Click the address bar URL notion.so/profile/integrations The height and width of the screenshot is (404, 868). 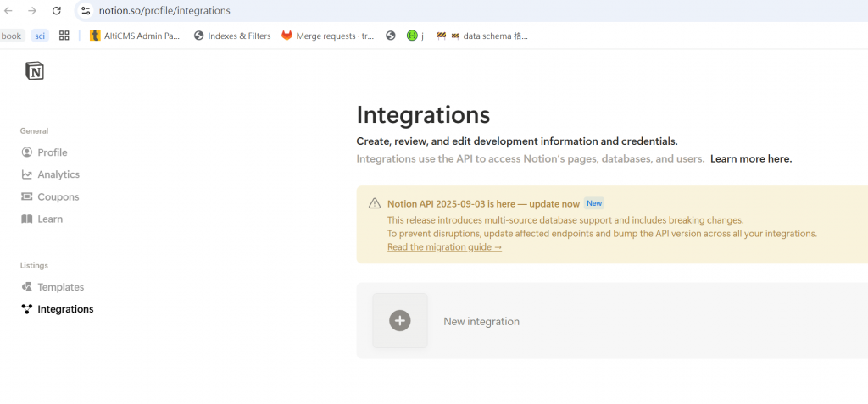(164, 10)
